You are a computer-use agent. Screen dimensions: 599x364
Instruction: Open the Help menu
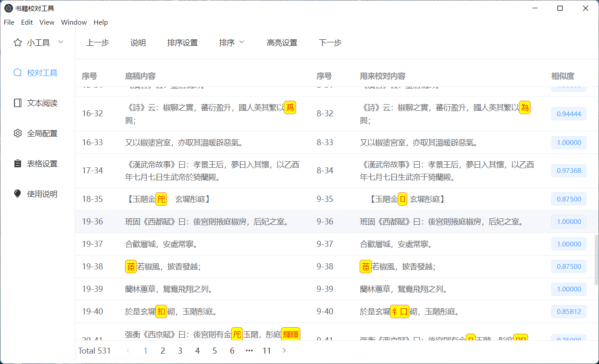101,22
